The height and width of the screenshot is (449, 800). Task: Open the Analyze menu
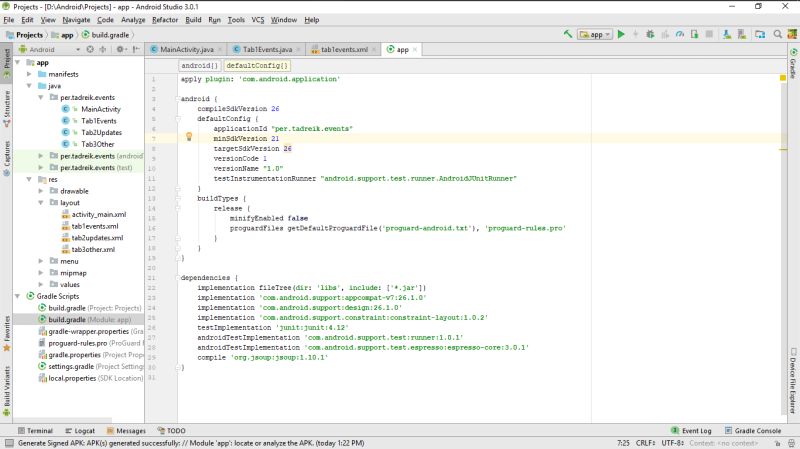[133, 20]
